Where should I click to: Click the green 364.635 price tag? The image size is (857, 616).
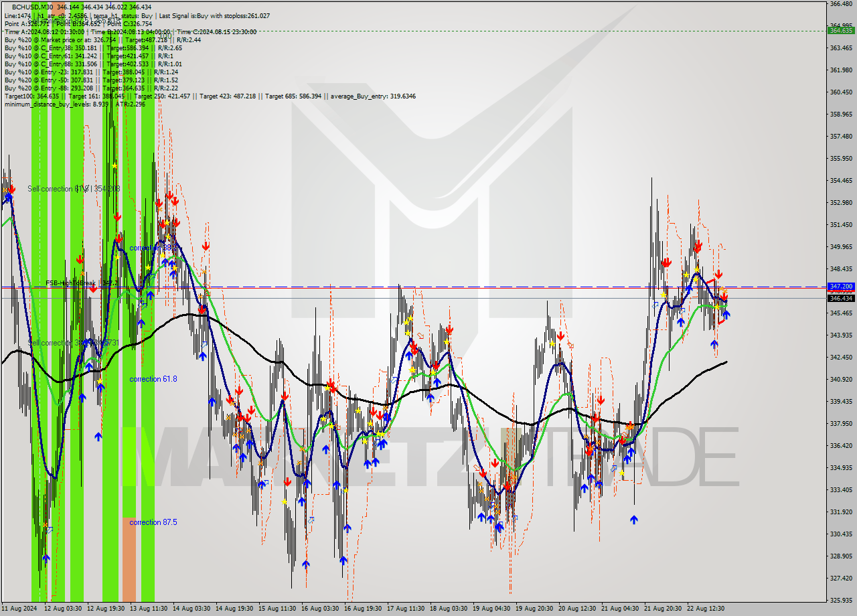841,30
